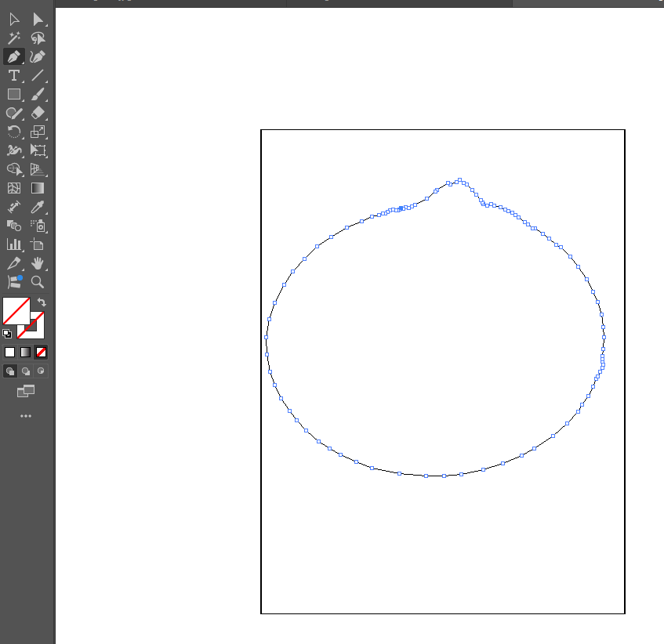This screenshot has height=644, width=664.
Task: Click the Stroke color swatch
Action: [x=38, y=331]
